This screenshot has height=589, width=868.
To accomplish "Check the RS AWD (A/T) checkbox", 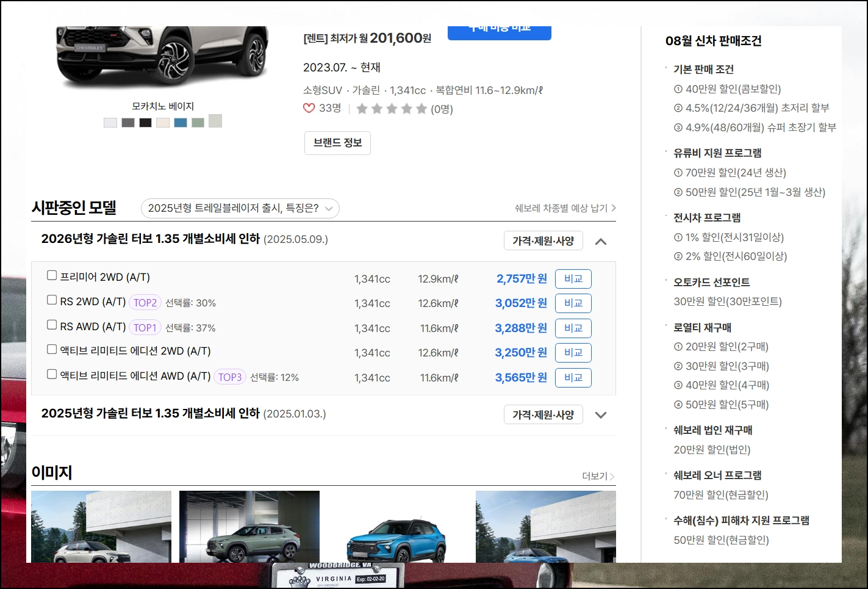I will 52,325.
